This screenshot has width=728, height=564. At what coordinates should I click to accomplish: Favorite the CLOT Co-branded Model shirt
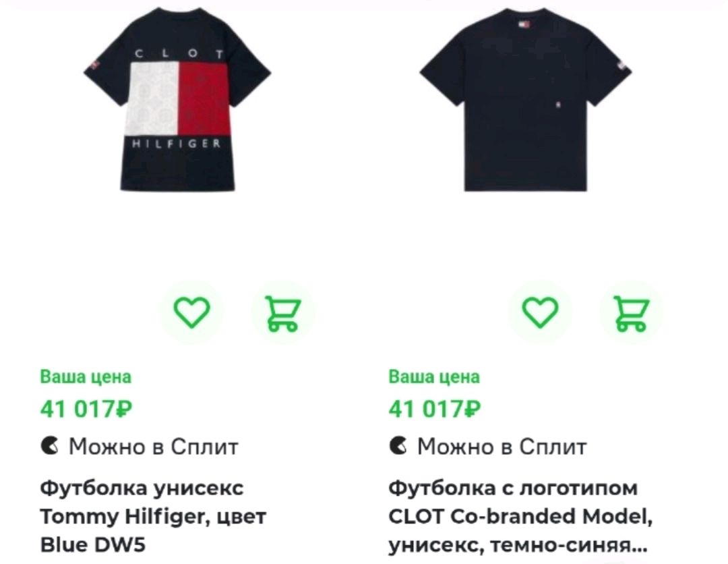pyautogui.click(x=540, y=312)
